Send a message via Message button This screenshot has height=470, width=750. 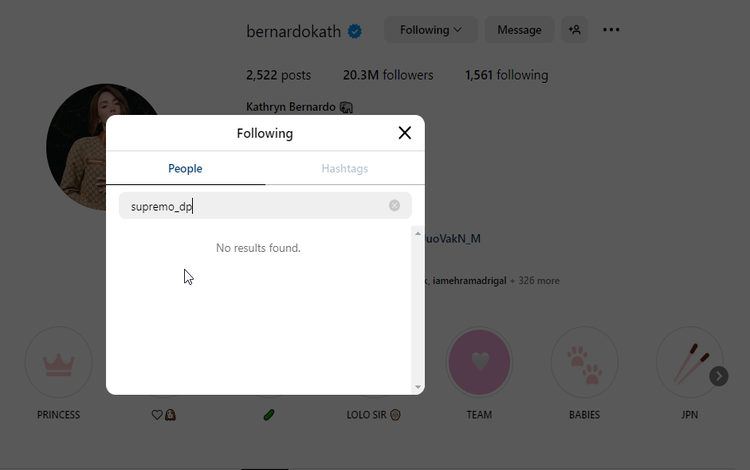pyautogui.click(x=519, y=30)
